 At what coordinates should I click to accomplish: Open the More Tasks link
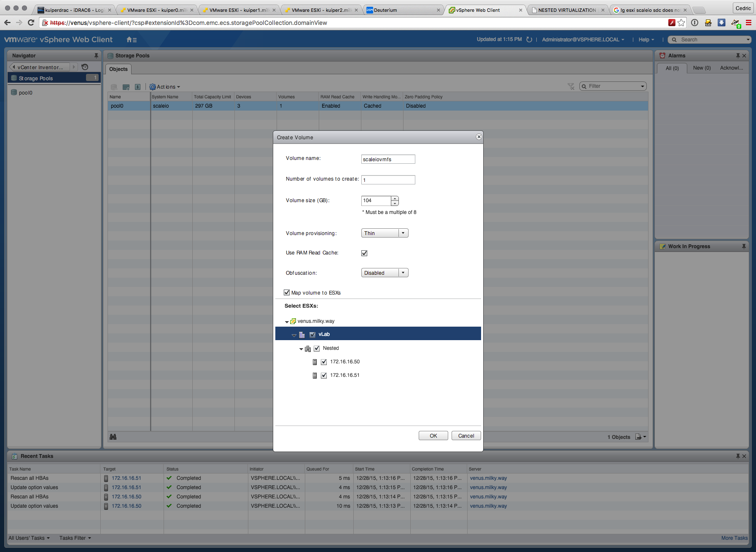pyautogui.click(x=734, y=538)
